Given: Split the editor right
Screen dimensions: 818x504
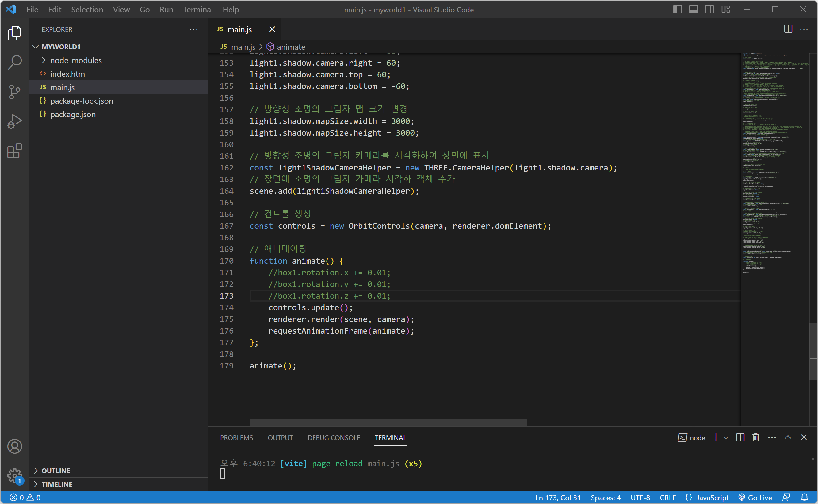Looking at the screenshot, I should (x=788, y=29).
